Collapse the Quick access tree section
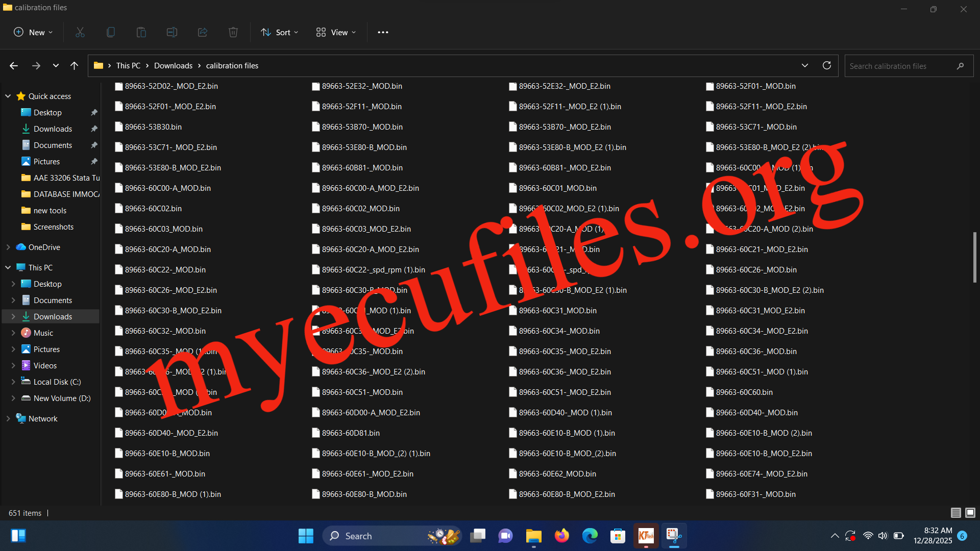The image size is (980, 551). click(8, 96)
